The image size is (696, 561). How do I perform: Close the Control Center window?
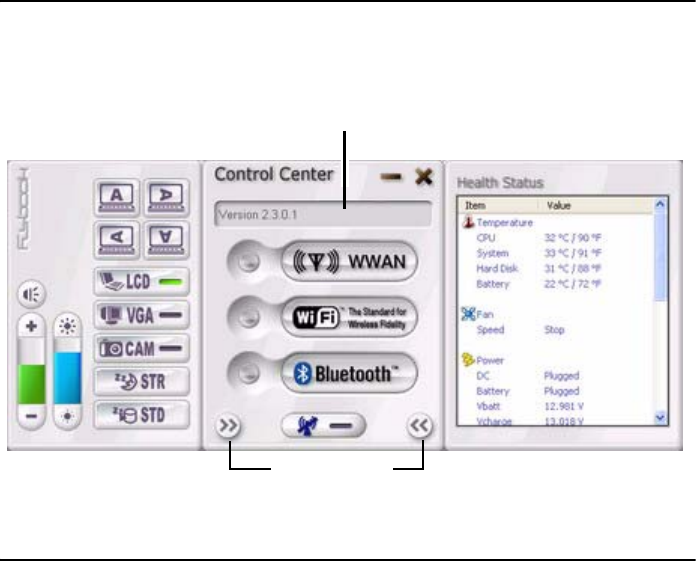(424, 177)
